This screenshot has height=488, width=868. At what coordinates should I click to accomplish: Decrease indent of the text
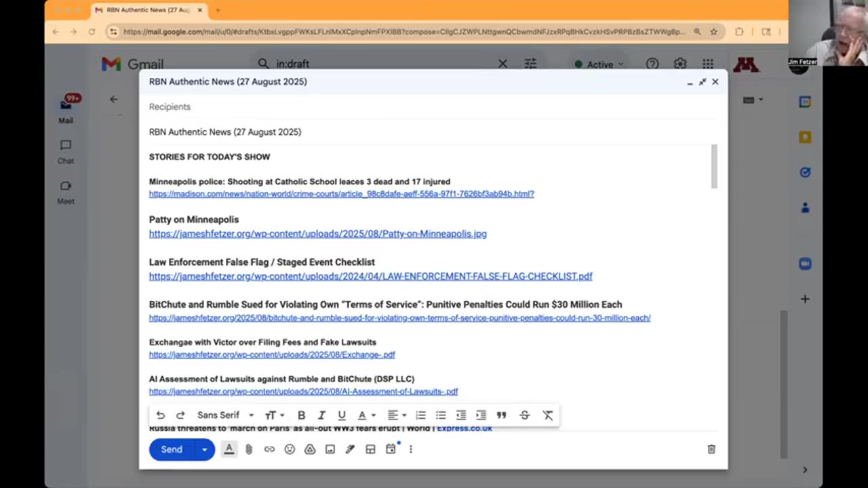(461, 415)
